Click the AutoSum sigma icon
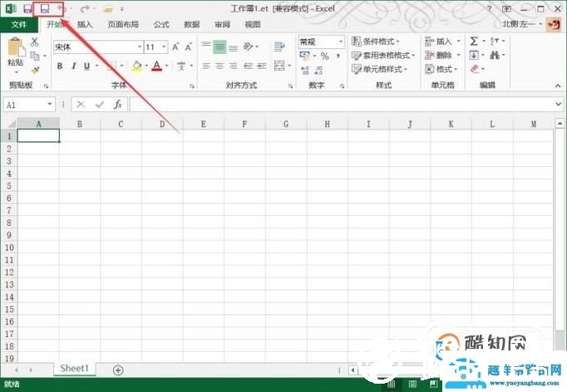The width and height of the screenshot is (567, 392). tap(474, 42)
